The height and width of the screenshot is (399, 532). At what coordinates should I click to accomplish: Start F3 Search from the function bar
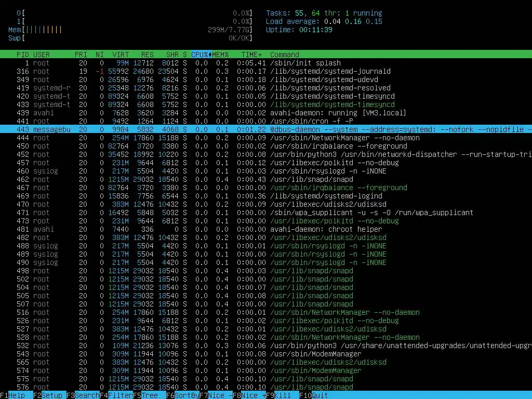[83, 395]
